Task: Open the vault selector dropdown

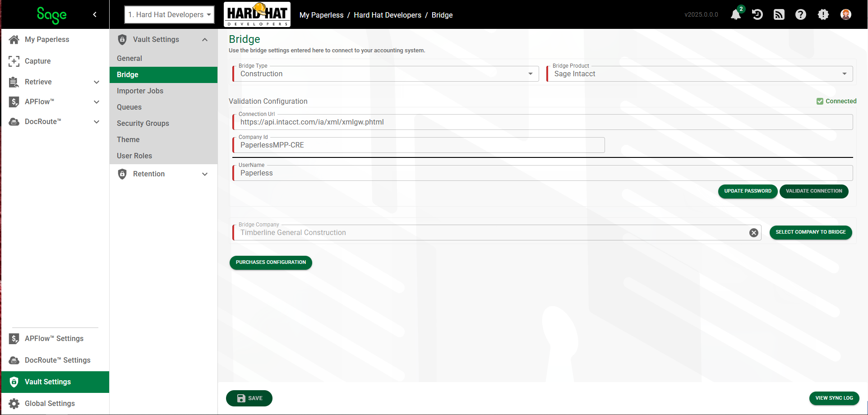Action: pyautogui.click(x=169, y=14)
